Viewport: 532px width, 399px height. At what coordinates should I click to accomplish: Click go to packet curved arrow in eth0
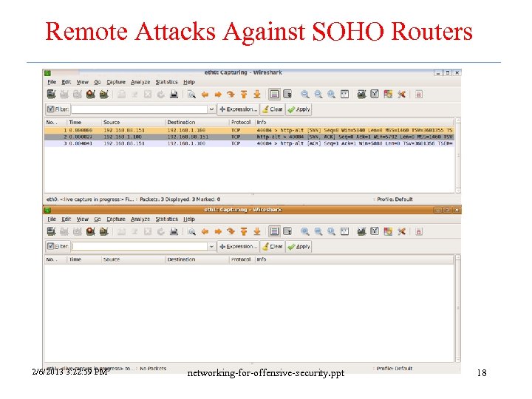(231, 95)
